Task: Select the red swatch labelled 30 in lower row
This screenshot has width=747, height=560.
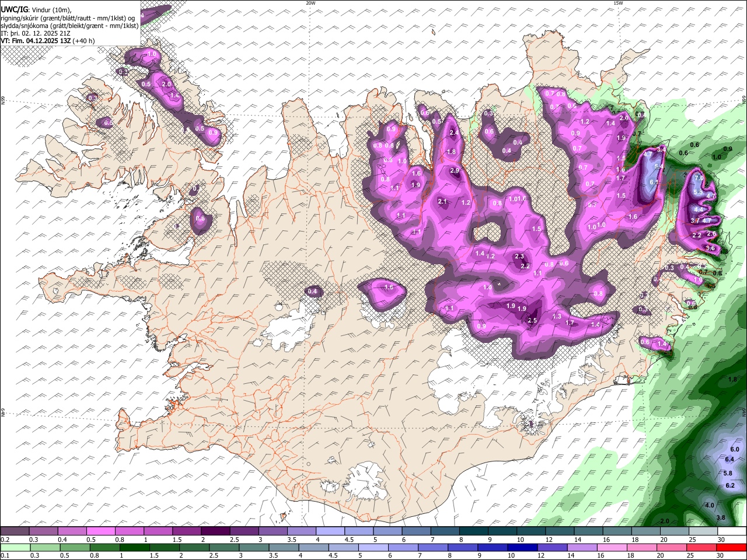Action: (731, 547)
